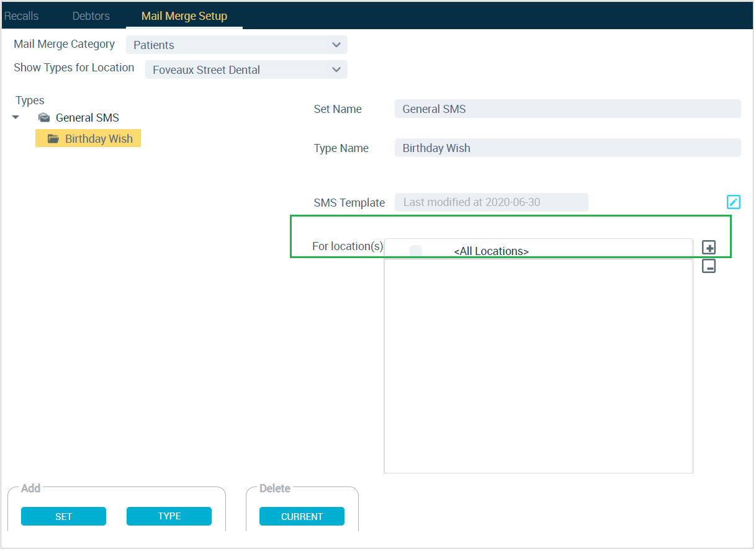This screenshot has height=551, width=756.
Task: Click the Birthday Wish folder icon
Action: pyautogui.click(x=53, y=138)
